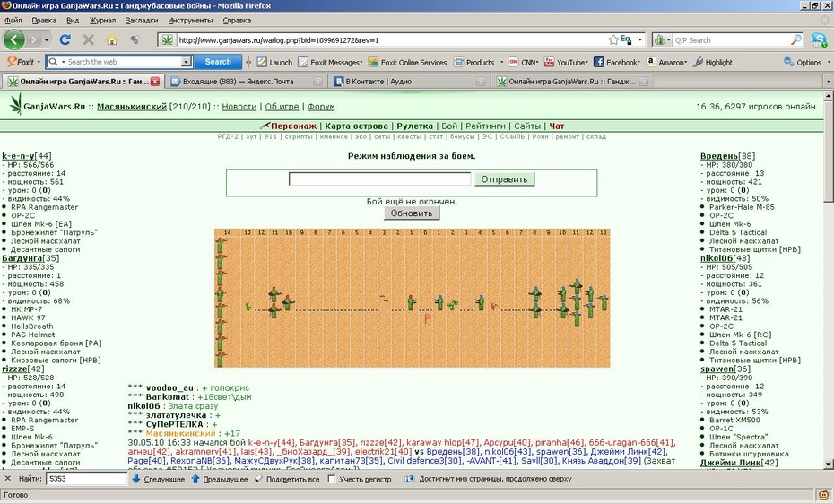Click the orange flag on the battlefield
This screenshot has height=504, width=834.
pyautogui.click(x=428, y=318)
